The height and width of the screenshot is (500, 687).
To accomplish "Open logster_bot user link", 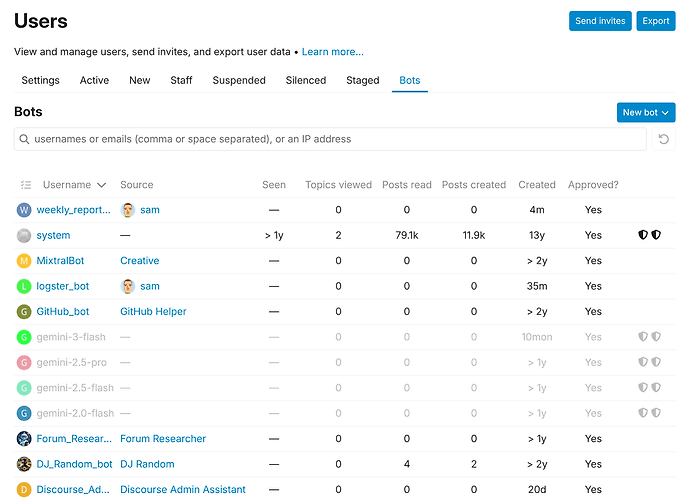I will (x=63, y=286).
